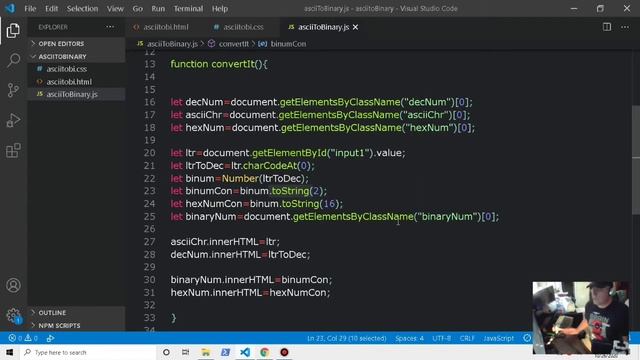Click the asciiChr.innerHTML=ltr line
The height and width of the screenshot is (360, 640).
click(x=225, y=241)
